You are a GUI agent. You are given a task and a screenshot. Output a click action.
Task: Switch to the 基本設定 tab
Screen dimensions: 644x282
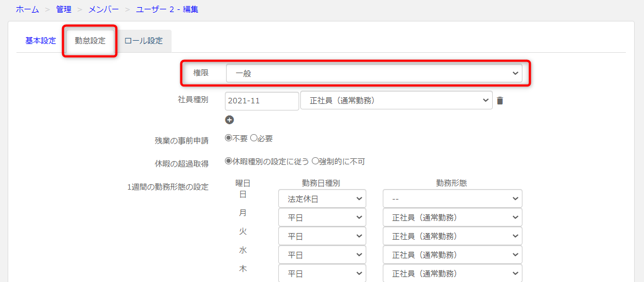(x=41, y=41)
